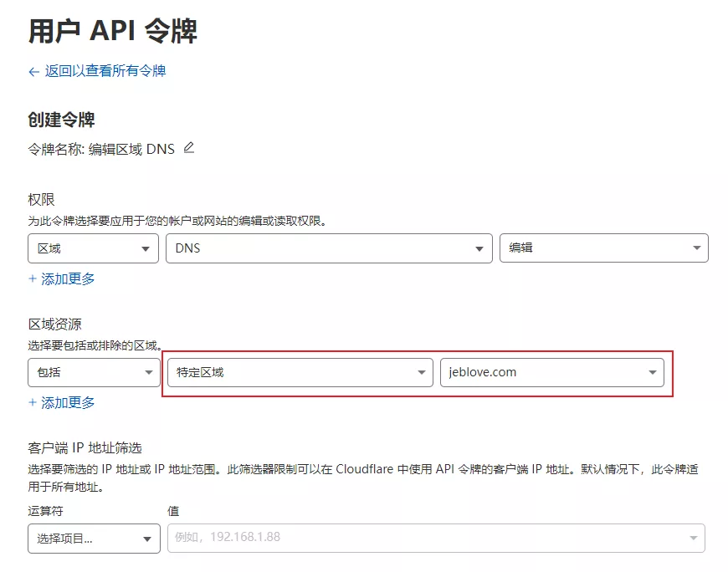Click the '选择要包括或排除的区域。' description

[95, 345]
